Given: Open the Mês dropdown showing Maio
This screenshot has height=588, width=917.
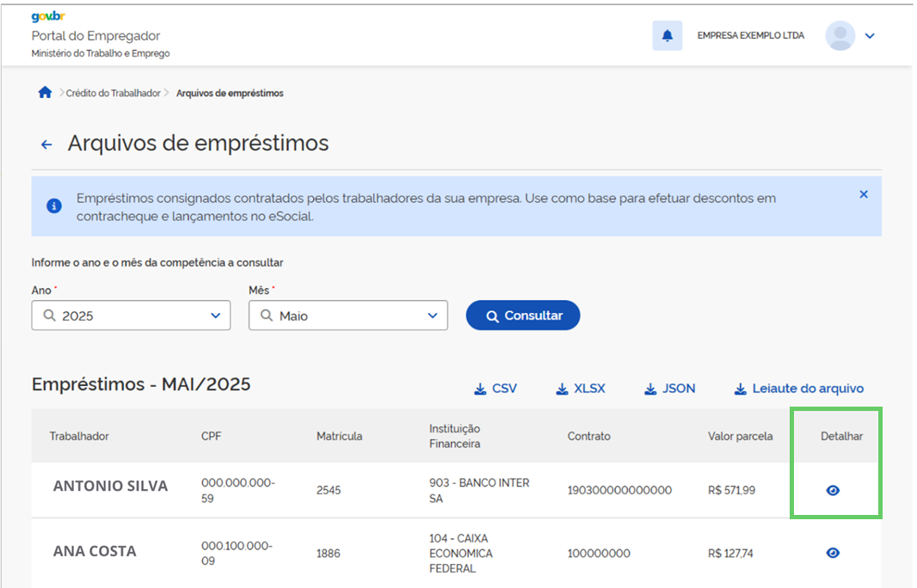Looking at the screenshot, I should point(348,315).
